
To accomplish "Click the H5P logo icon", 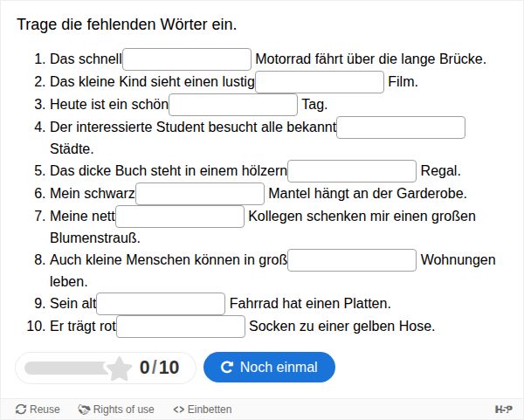I will [x=504, y=410].
